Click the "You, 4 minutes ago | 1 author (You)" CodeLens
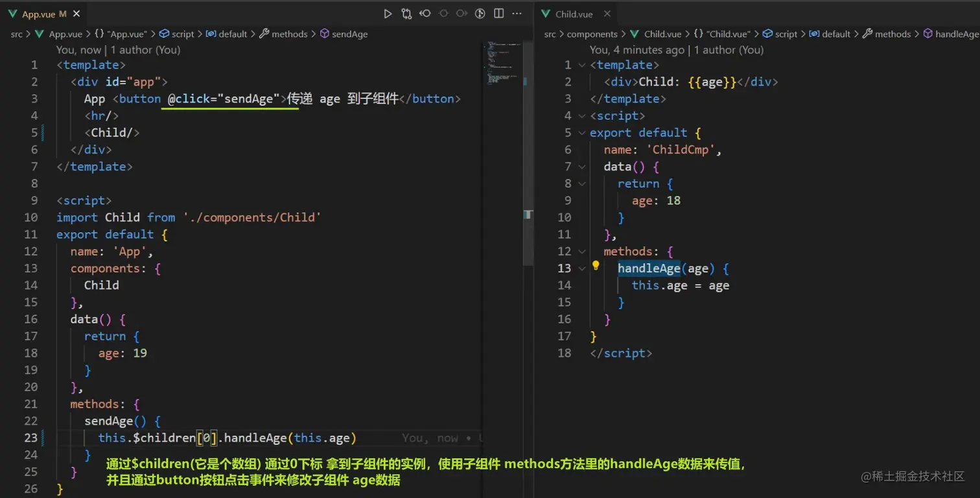 [x=677, y=50]
